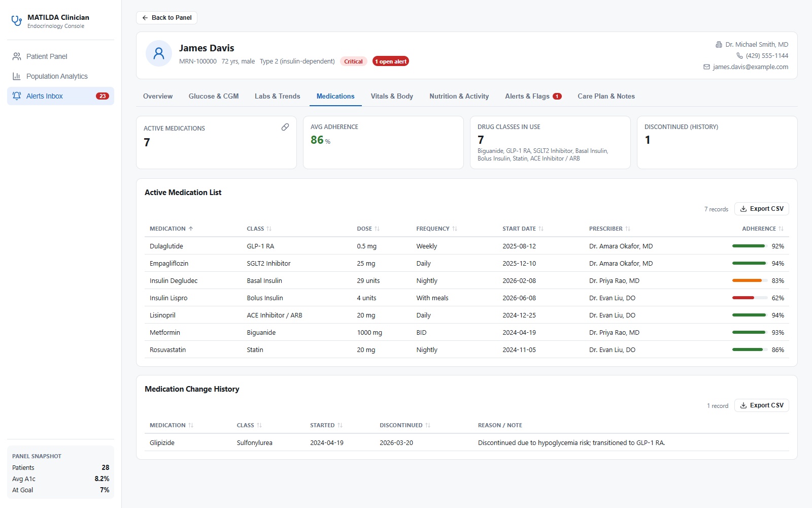Screen dimensions: 812x508
Task: Export Medication Change History as CSV
Action: [761, 405]
